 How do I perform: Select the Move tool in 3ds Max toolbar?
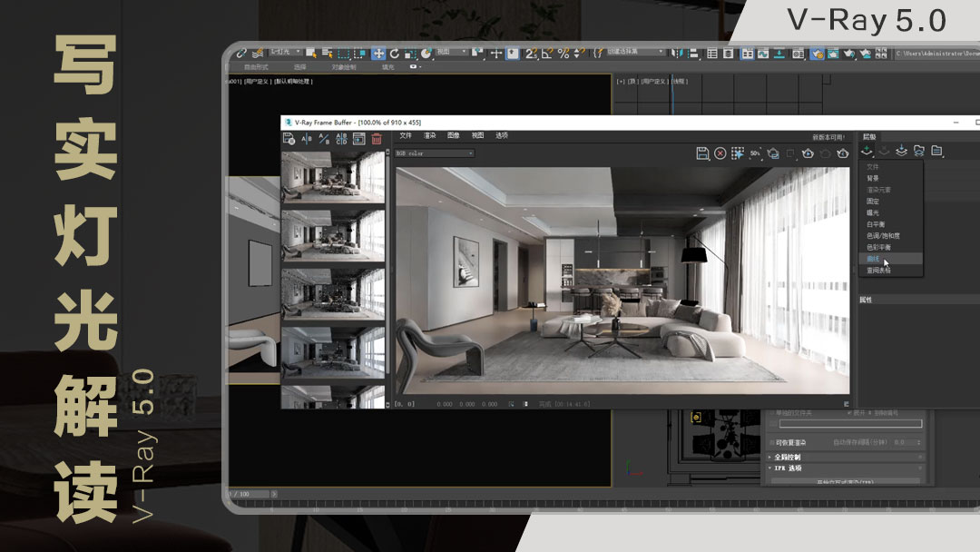[378, 54]
